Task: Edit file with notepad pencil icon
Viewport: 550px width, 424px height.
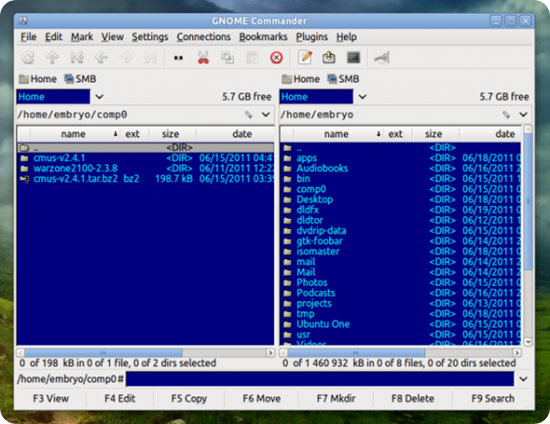Action: click(305, 58)
